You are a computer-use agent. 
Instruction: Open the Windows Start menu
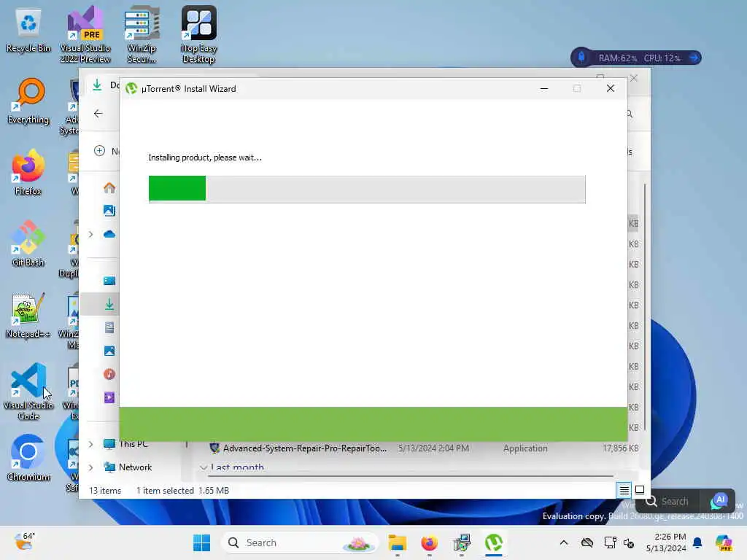[201, 542]
